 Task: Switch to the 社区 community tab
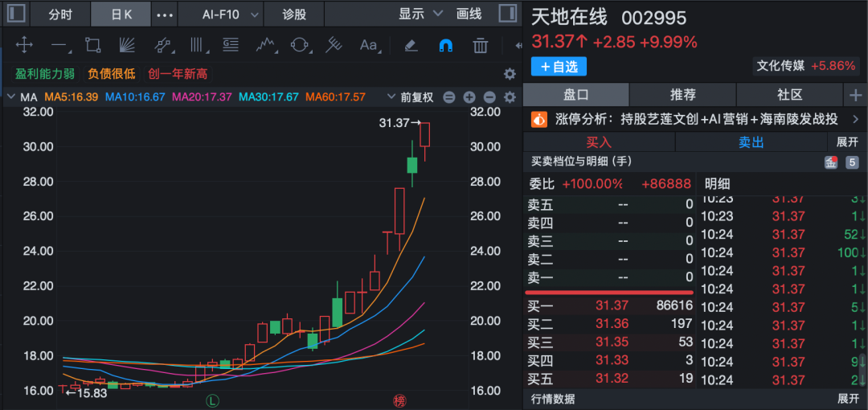(x=789, y=95)
